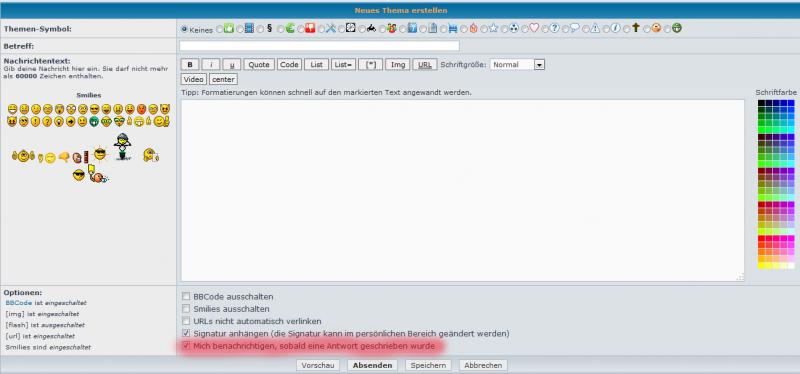Click the Vorschau button
The image size is (800, 374).
click(318, 365)
